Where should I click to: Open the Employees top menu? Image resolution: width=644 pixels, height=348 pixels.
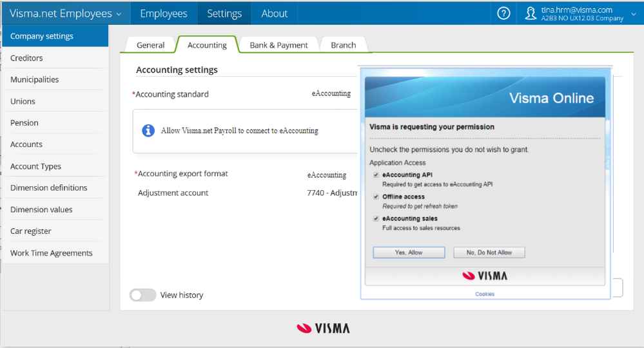pyautogui.click(x=164, y=14)
